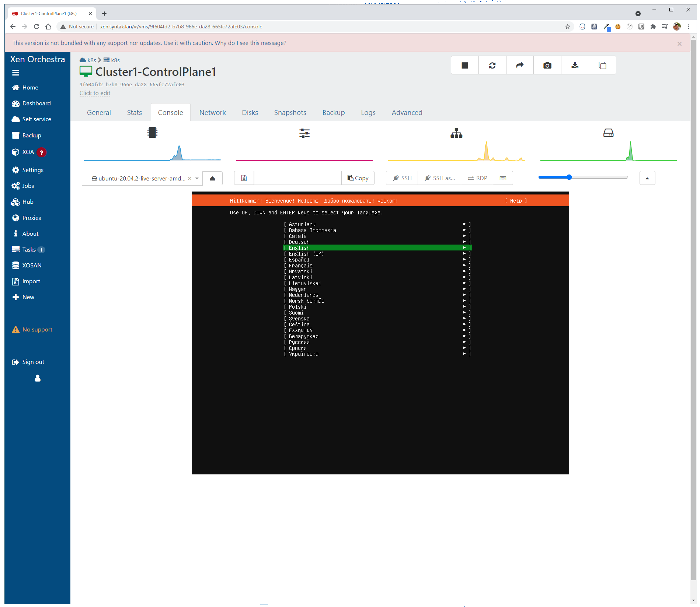Click the 'Why do I see this message?' link
700x607 pixels.
click(250, 43)
